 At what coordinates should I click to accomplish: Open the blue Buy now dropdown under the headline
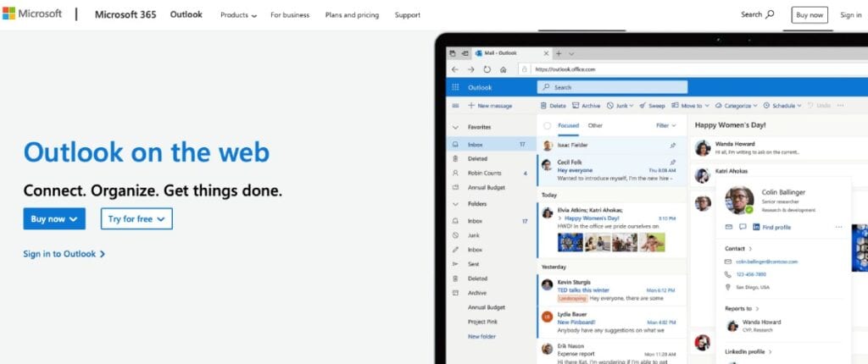pyautogui.click(x=54, y=218)
